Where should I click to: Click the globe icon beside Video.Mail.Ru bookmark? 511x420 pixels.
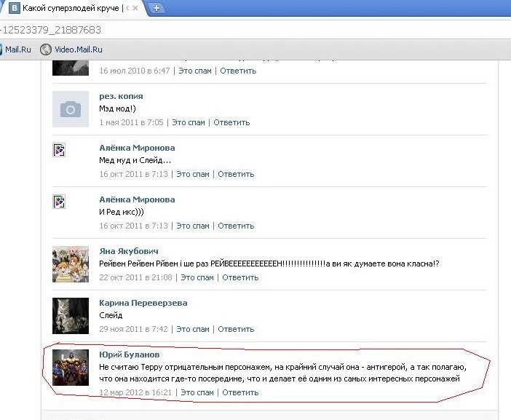(46, 49)
